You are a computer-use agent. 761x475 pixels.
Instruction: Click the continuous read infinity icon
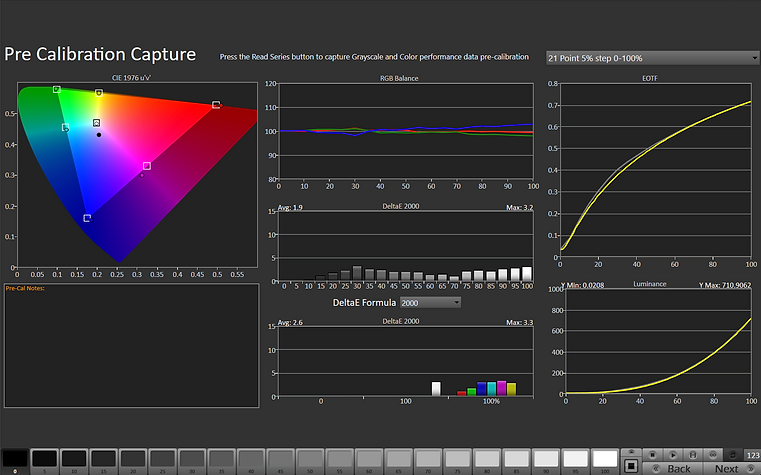(713, 453)
